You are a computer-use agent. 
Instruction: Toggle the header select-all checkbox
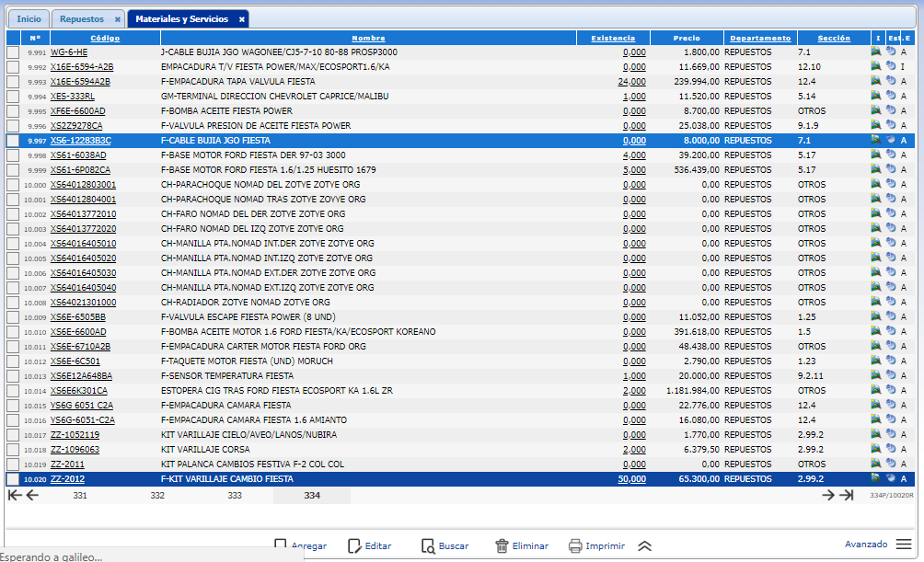12,38
